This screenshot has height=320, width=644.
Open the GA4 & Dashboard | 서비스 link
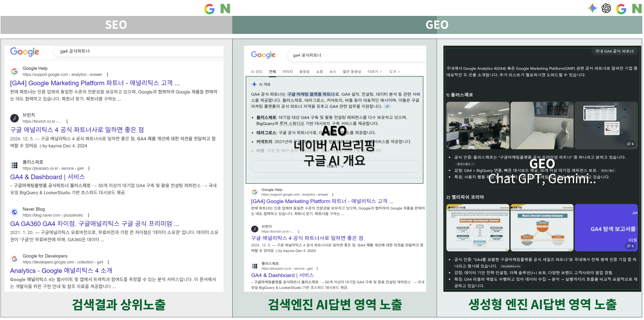pos(48,177)
